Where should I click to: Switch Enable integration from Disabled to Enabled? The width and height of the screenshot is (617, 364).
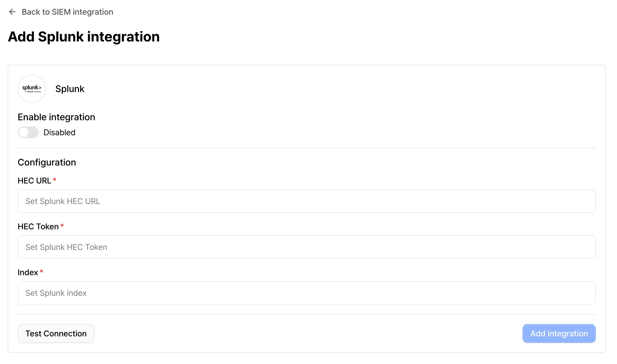(28, 132)
